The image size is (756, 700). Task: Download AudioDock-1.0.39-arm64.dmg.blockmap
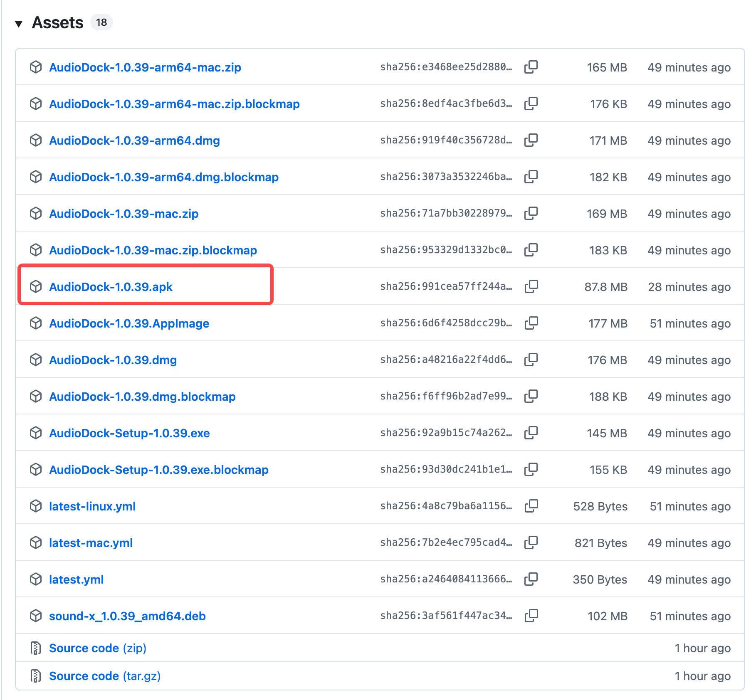click(x=164, y=177)
